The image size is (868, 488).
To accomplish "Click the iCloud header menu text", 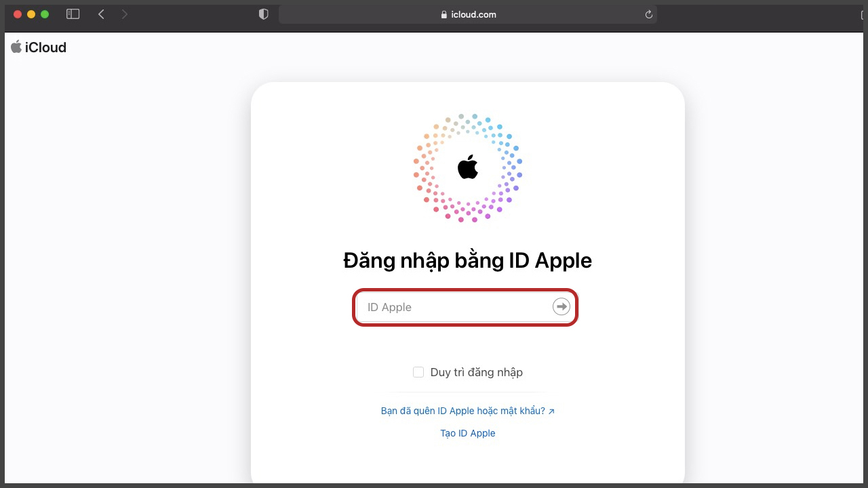I will point(46,47).
